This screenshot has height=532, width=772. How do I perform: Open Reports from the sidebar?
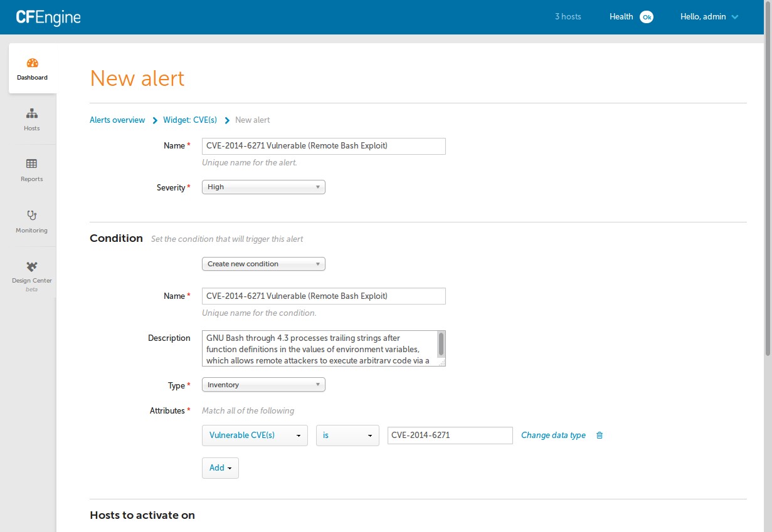[x=31, y=170]
